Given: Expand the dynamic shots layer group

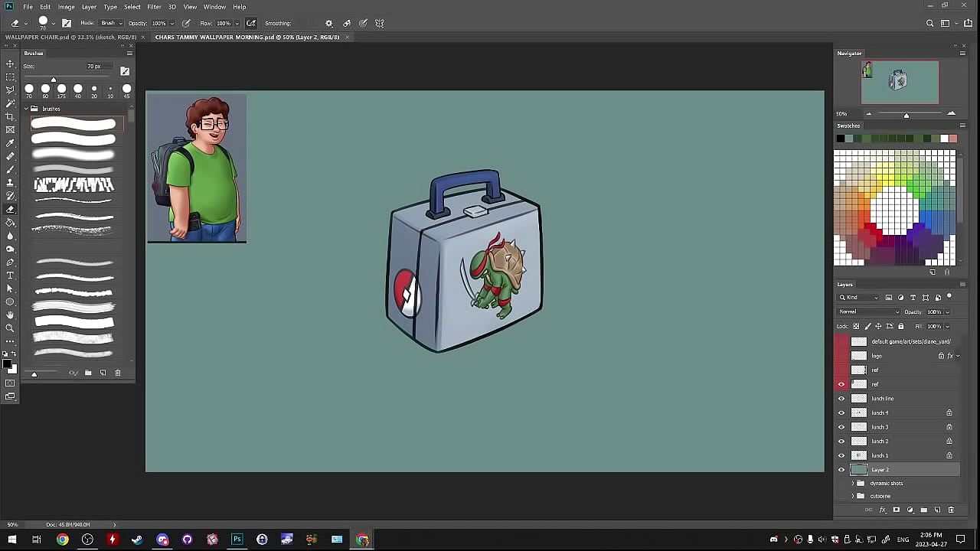Looking at the screenshot, I should [852, 484].
